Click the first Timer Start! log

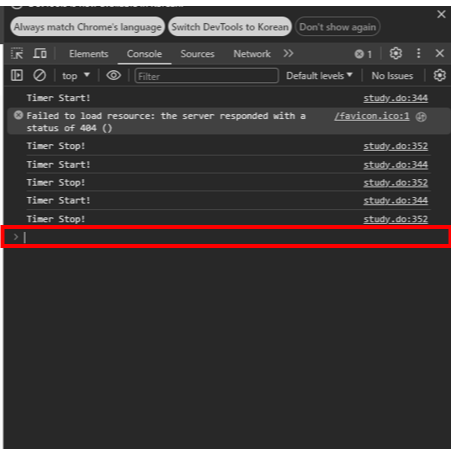[x=58, y=98]
